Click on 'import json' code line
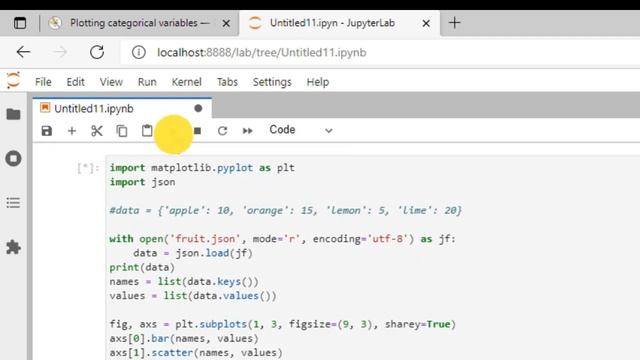Viewport: 640px width, 360px height. (x=142, y=182)
